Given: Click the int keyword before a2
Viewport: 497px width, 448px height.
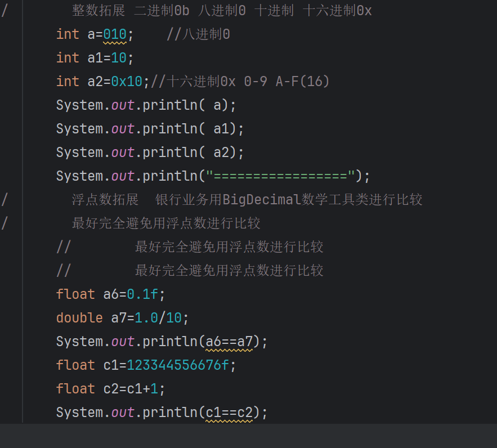Looking at the screenshot, I should [x=68, y=82].
